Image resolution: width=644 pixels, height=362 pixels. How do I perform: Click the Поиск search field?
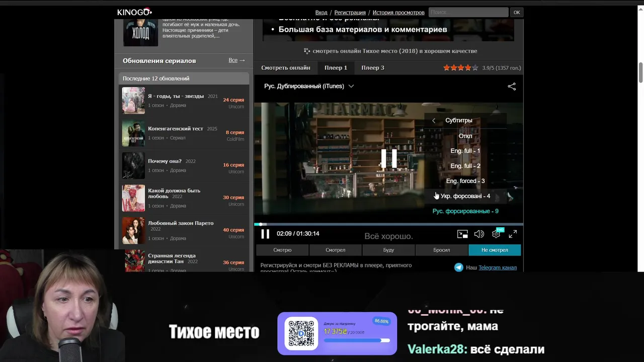(468, 12)
